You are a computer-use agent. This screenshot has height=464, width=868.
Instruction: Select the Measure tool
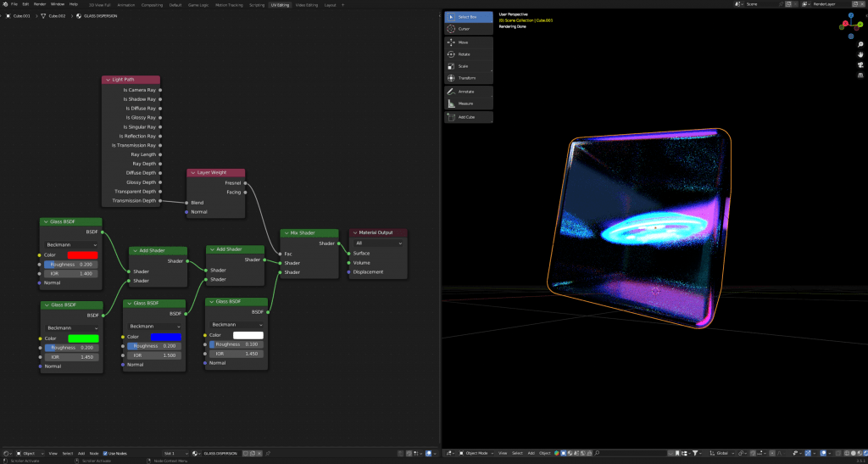pos(468,103)
